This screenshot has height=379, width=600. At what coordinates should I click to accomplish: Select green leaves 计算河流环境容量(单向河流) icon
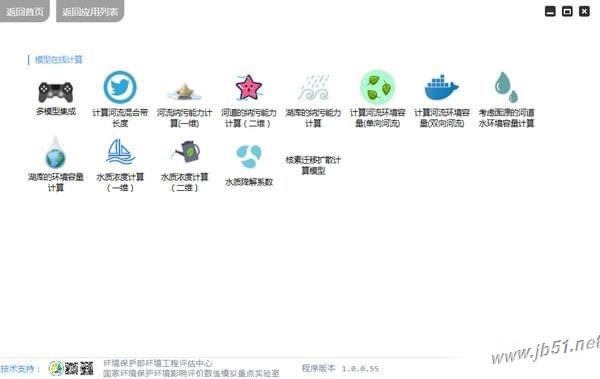tap(377, 87)
